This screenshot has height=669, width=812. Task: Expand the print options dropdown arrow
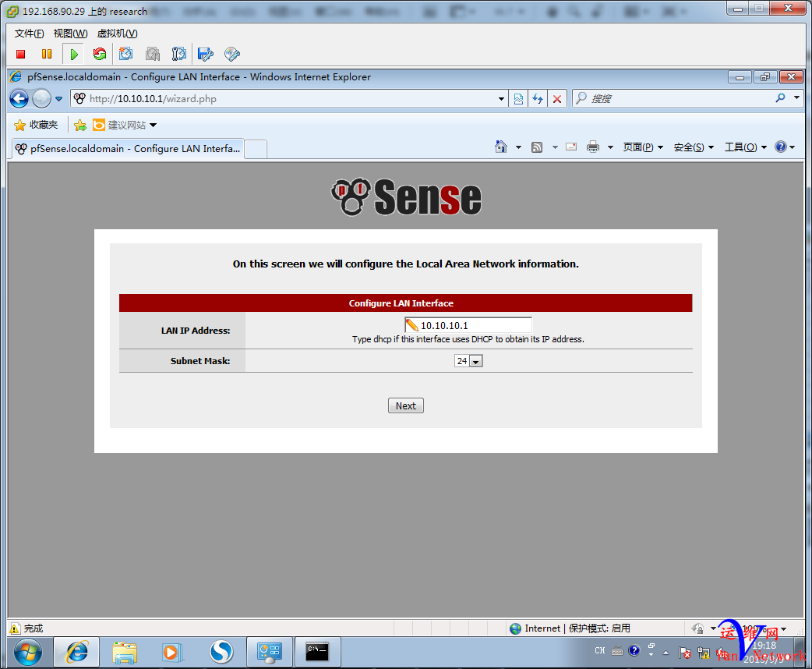tap(610, 147)
